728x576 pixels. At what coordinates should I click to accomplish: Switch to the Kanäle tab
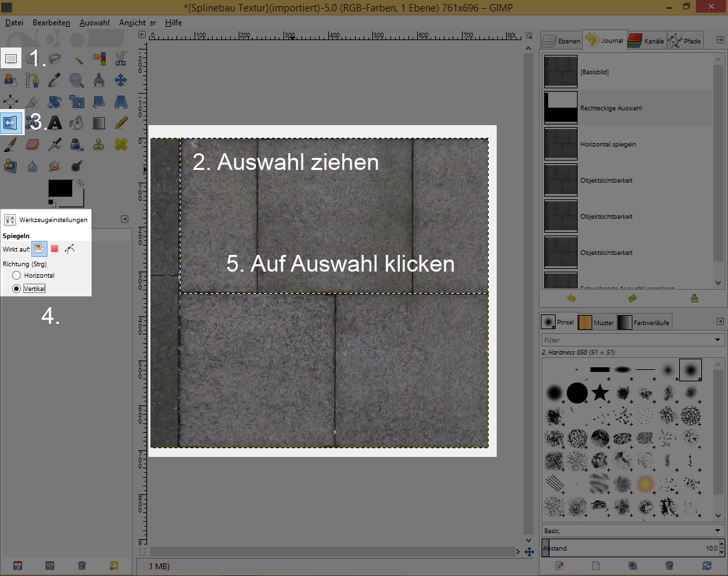(646, 41)
